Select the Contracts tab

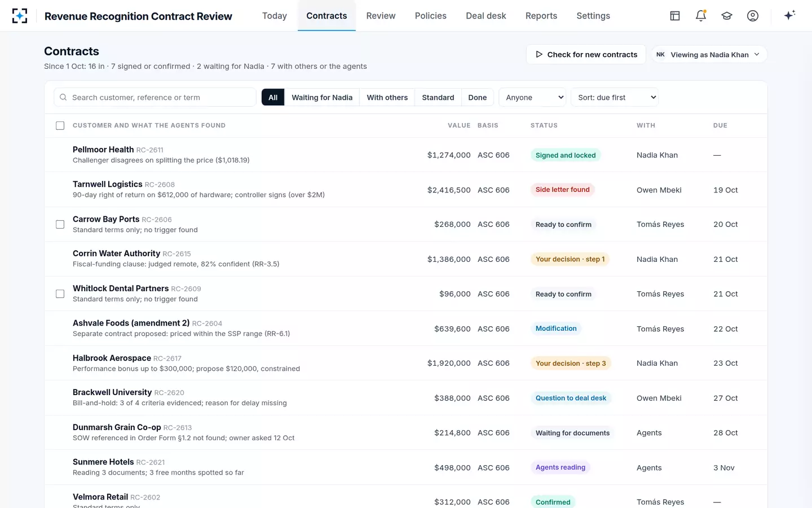pyautogui.click(x=326, y=16)
